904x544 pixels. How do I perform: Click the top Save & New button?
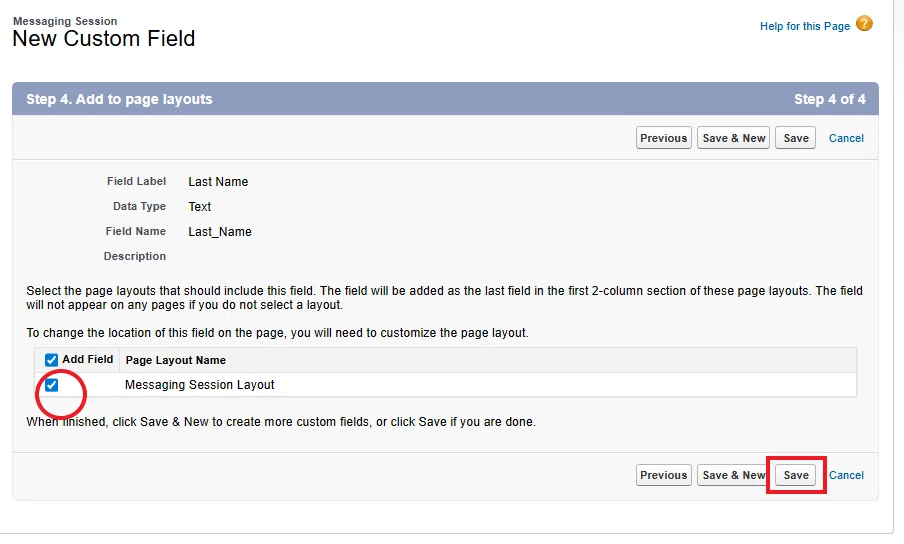[733, 138]
